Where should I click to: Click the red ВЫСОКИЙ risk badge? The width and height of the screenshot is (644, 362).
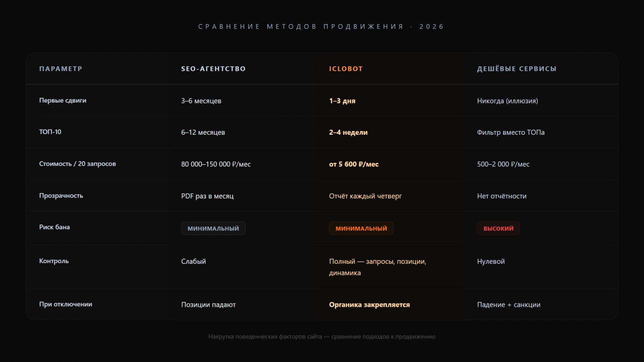pyautogui.click(x=498, y=228)
